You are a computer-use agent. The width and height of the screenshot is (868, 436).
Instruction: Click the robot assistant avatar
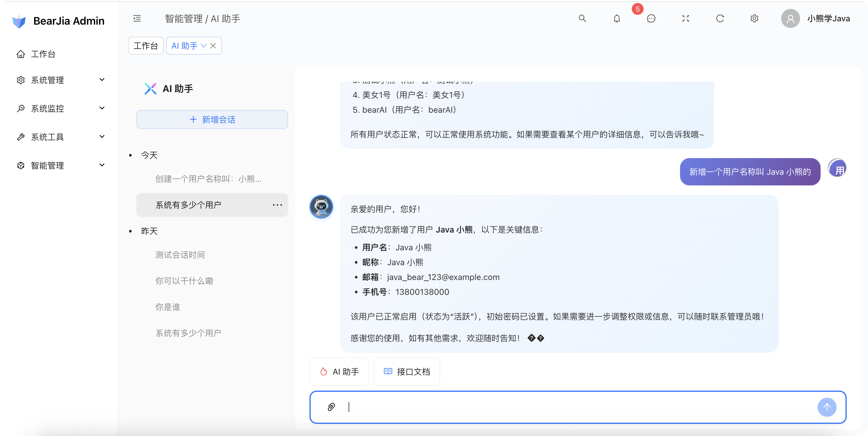321,207
